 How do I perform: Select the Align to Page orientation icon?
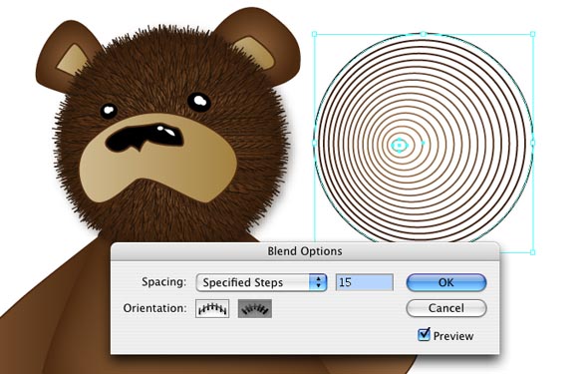tap(212, 309)
